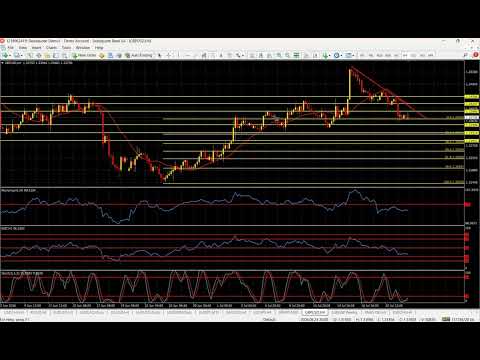
Task: Expand the indicators list dropdown
Action: (x=330, y=55)
